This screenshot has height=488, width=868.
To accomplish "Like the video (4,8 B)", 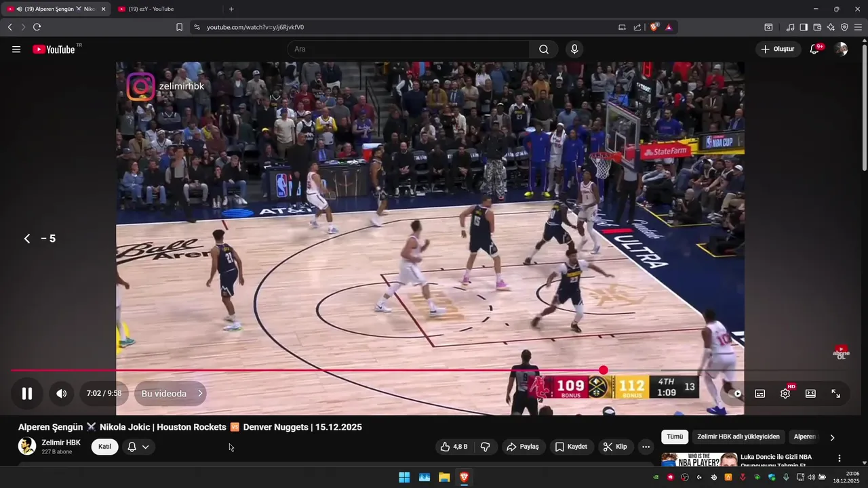I will click(x=454, y=447).
